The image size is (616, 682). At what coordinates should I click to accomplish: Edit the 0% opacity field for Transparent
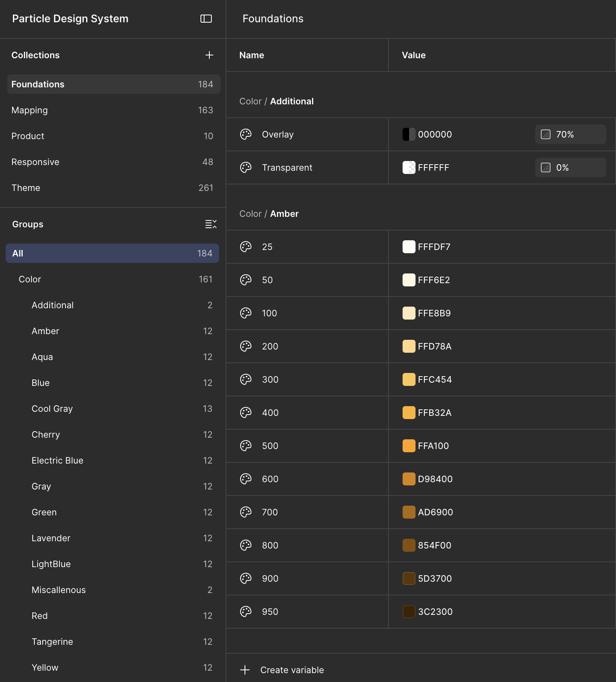[571, 167]
